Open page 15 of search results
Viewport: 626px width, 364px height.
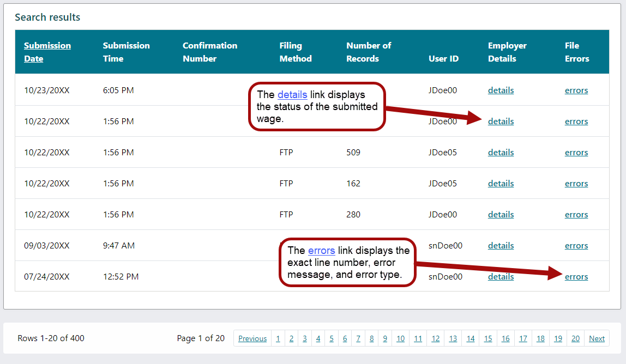click(488, 338)
